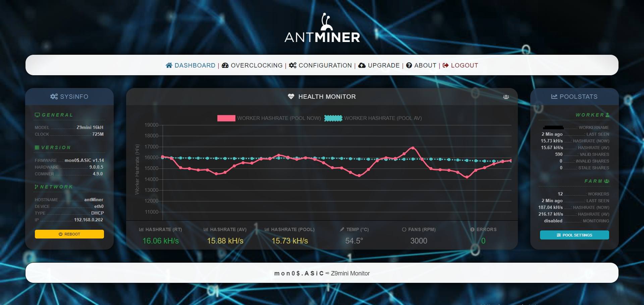Screen dimensions: 644x305
Task: Click the gears icon beside Configuration
Action: point(293,65)
